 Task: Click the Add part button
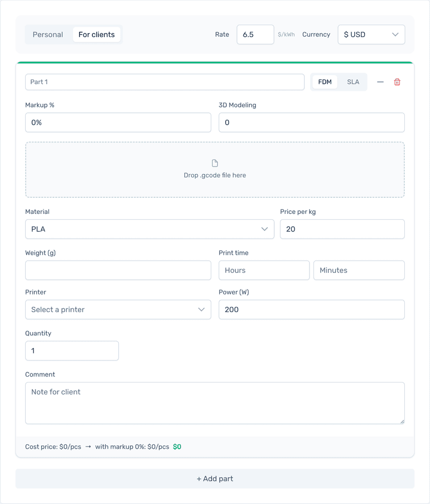point(215,479)
